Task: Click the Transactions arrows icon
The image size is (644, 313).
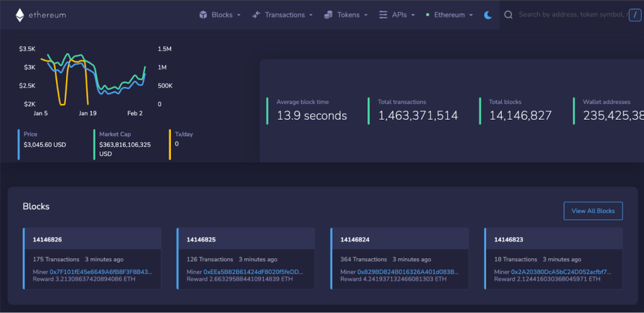Action: click(256, 14)
